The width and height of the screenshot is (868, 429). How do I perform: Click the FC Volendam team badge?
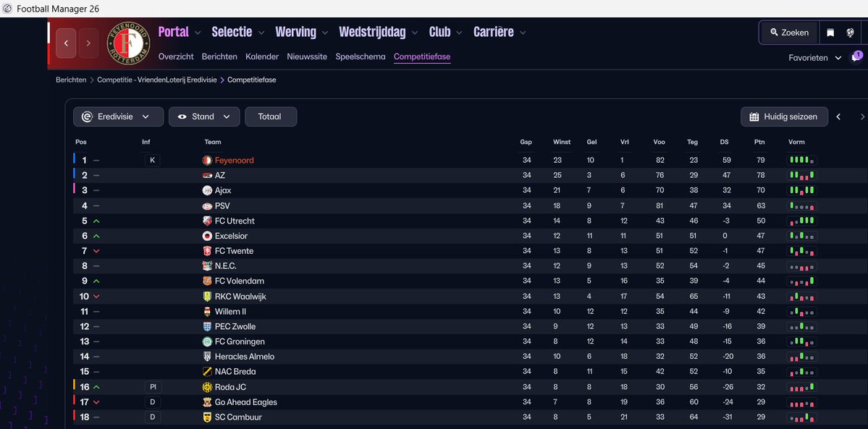[x=207, y=281]
